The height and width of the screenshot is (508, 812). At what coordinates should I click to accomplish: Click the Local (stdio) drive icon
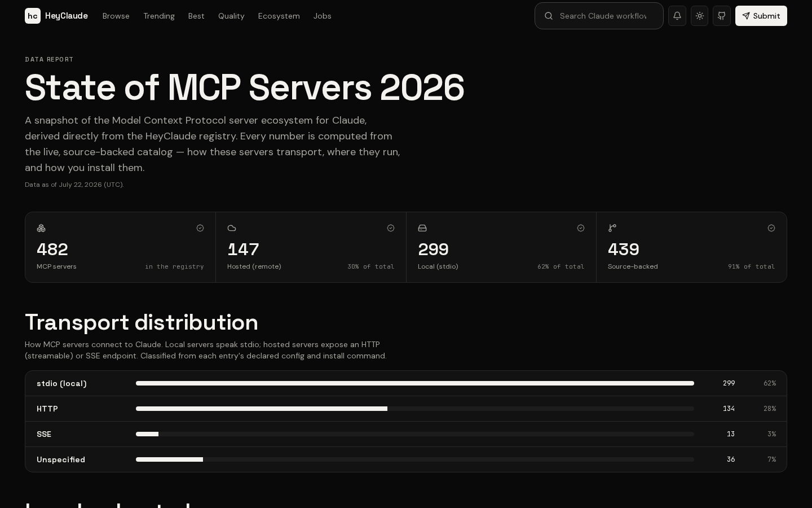point(422,228)
